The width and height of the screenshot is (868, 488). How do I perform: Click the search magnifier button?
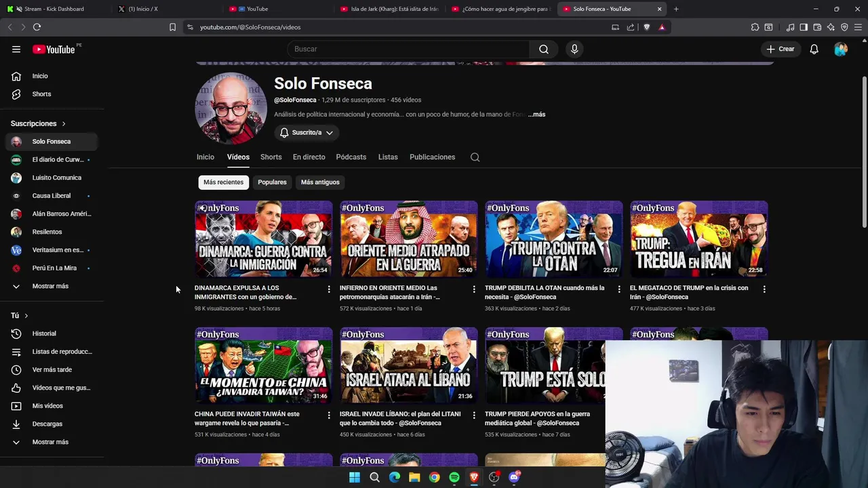click(x=544, y=49)
